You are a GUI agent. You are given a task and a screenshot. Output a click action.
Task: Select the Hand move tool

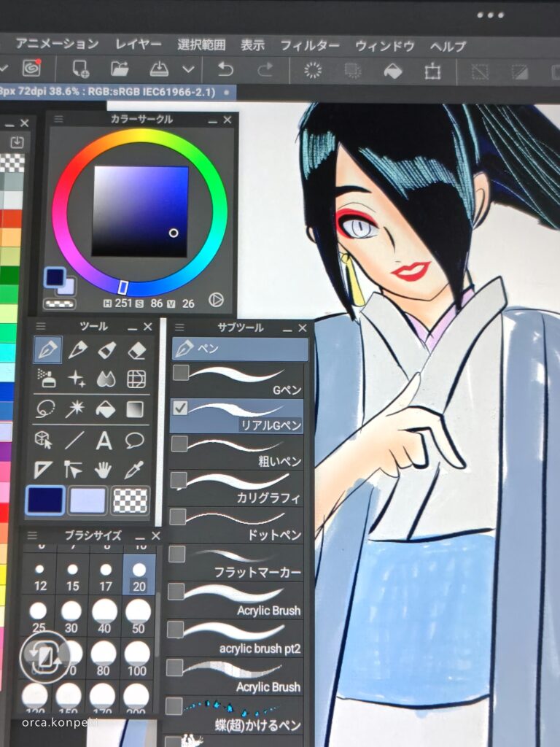click(x=104, y=471)
